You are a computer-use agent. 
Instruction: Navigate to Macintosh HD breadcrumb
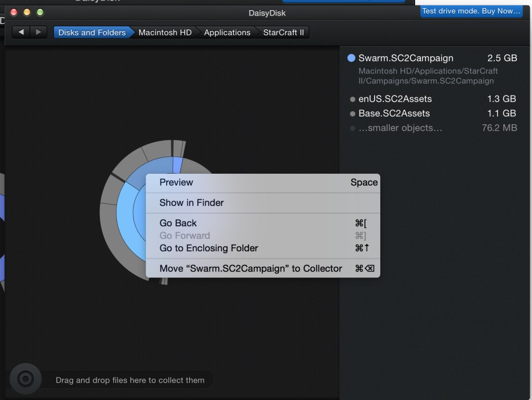pyautogui.click(x=165, y=32)
